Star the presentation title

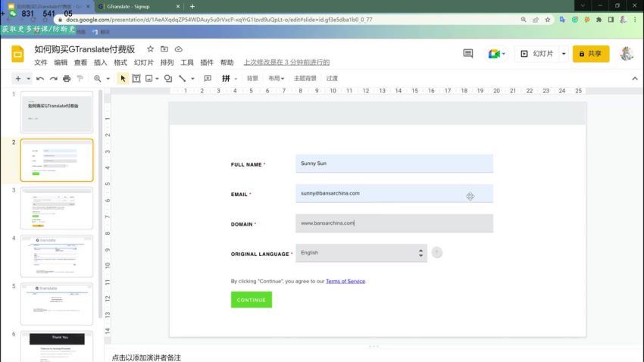coord(150,48)
